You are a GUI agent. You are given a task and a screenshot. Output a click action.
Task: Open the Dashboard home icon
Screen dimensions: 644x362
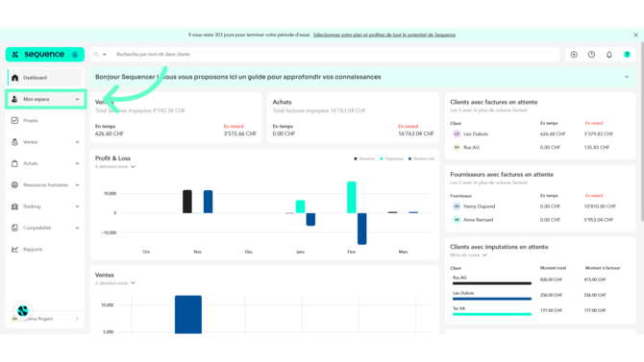pyautogui.click(x=14, y=78)
